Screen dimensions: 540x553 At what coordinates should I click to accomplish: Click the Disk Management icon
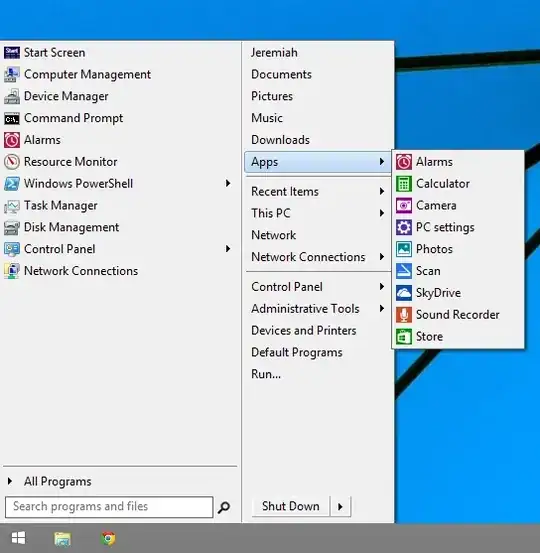[x=12, y=227]
